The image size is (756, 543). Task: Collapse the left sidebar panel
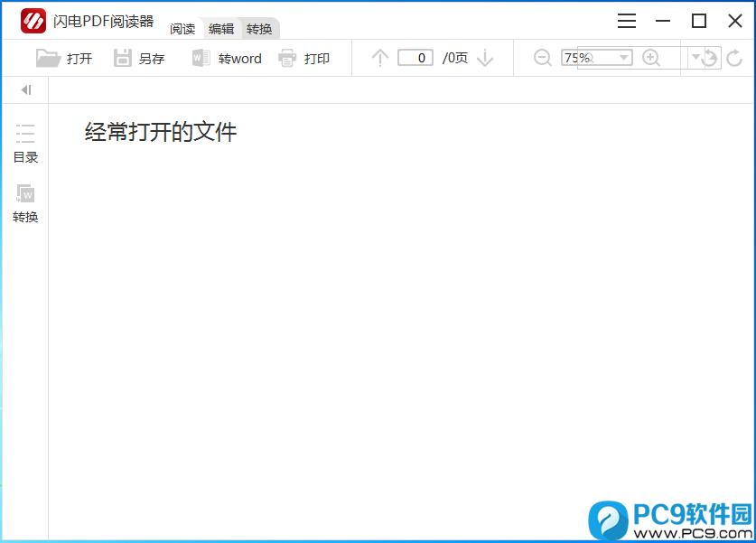pyautogui.click(x=26, y=90)
